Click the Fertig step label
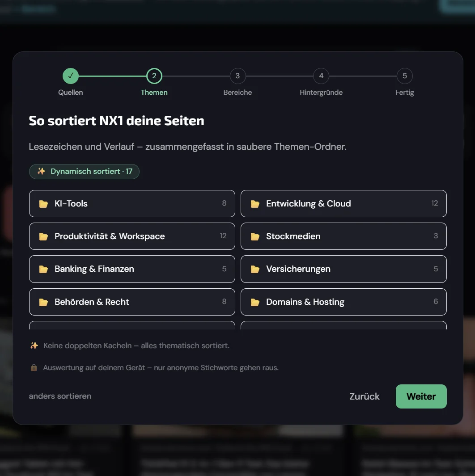The height and width of the screenshot is (476, 475). pyautogui.click(x=405, y=93)
